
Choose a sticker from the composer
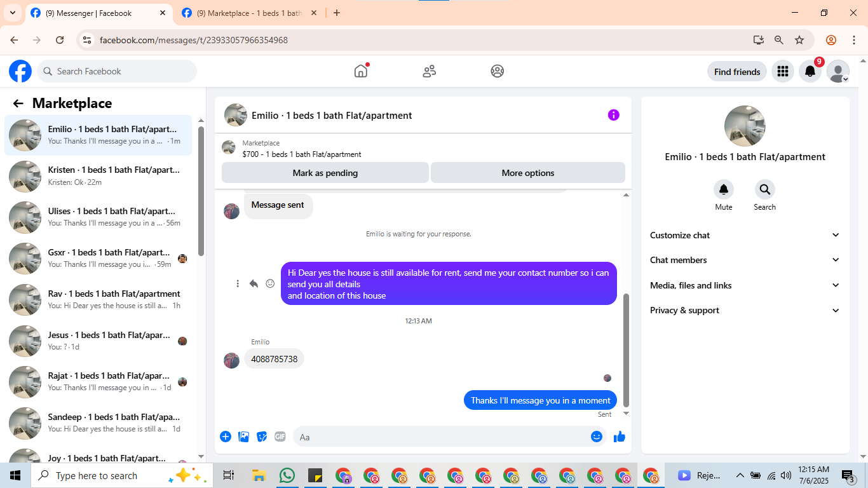point(262,437)
